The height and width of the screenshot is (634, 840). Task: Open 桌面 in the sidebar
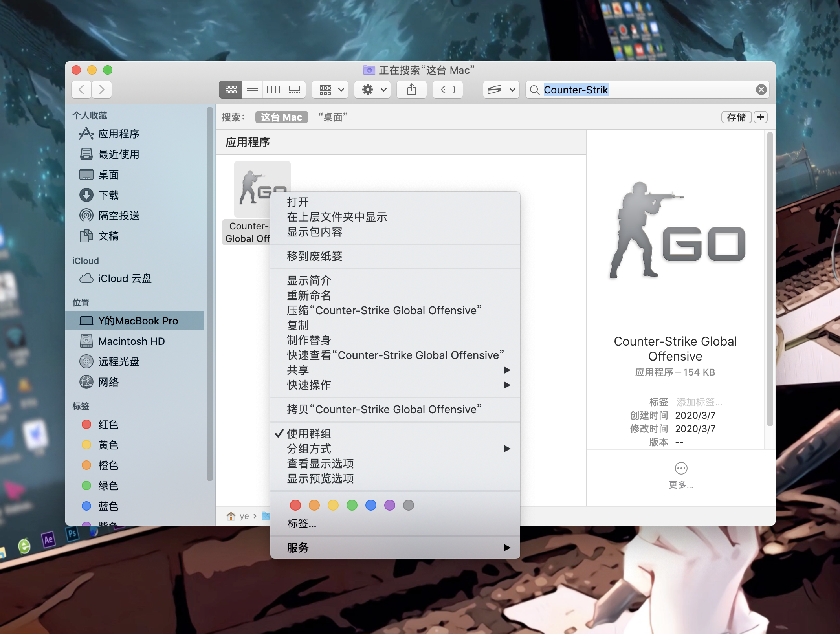coord(135,175)
